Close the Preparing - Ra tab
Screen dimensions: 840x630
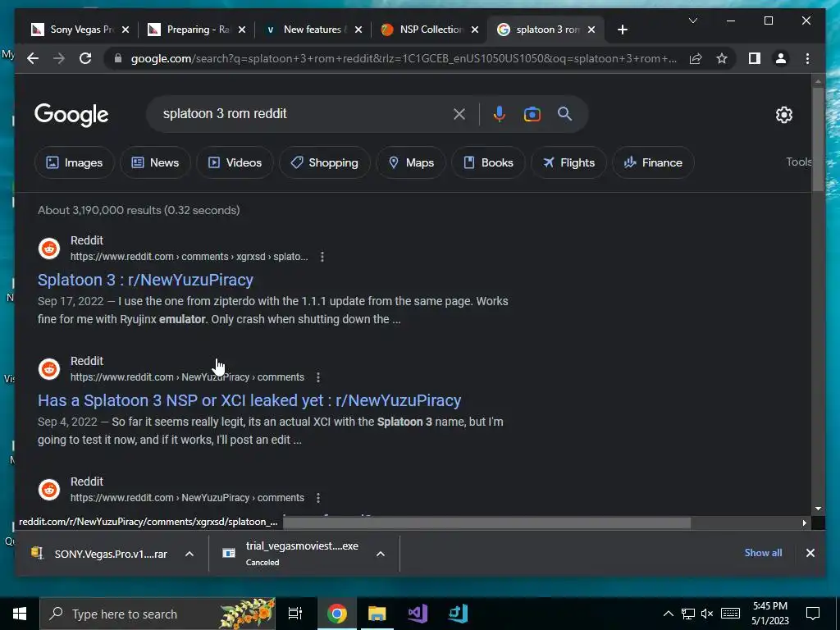click(x=242, y=30)
